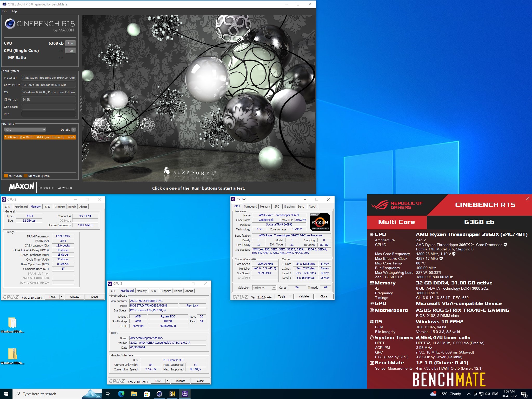The height and width of the screenshot is (399, 532).
Task: Open ranking Details arrow button
Action: click(74, 130)
